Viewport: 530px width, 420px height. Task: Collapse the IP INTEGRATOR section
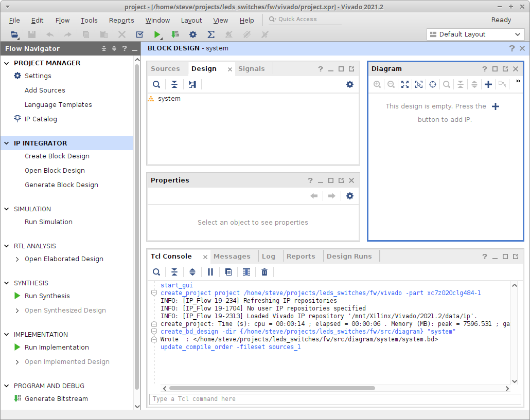(x=7, y=143)
